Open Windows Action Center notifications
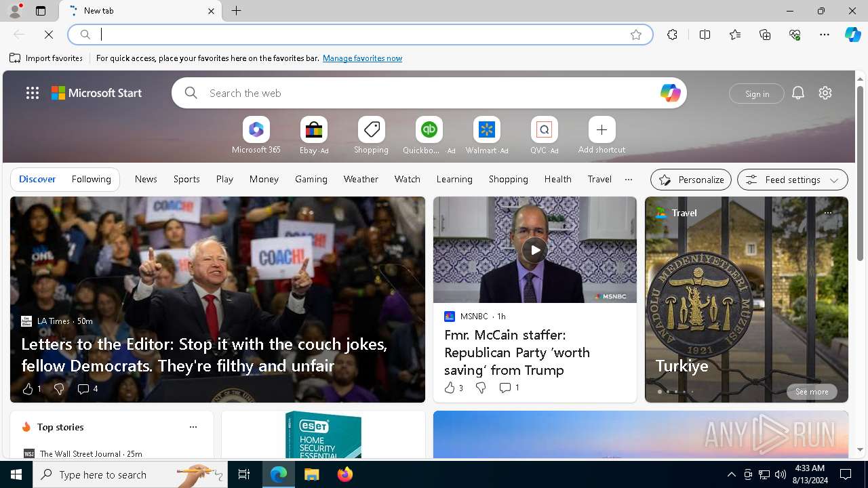This screenshot has width=868, height=488. (x=846, y=474)
